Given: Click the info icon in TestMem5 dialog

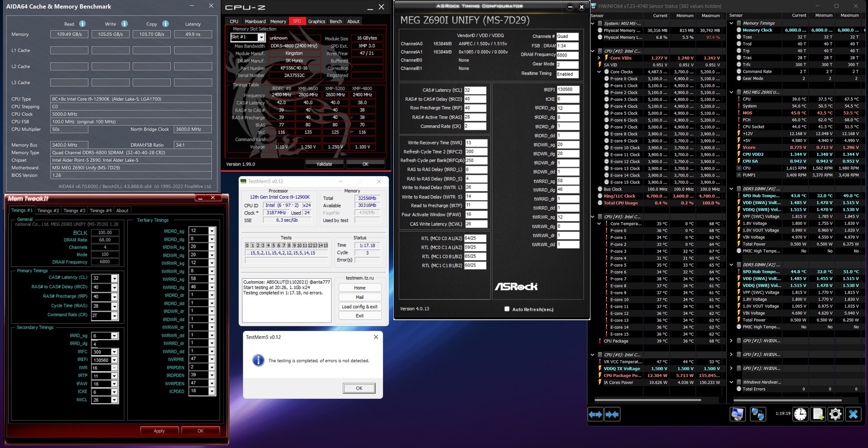Looking at the screenshot, I should pos(258,360).
